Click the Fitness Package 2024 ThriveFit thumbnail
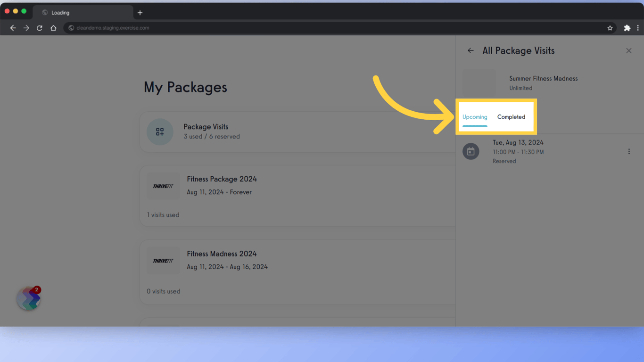The image size is (644, 362). [x=163, y=186]
